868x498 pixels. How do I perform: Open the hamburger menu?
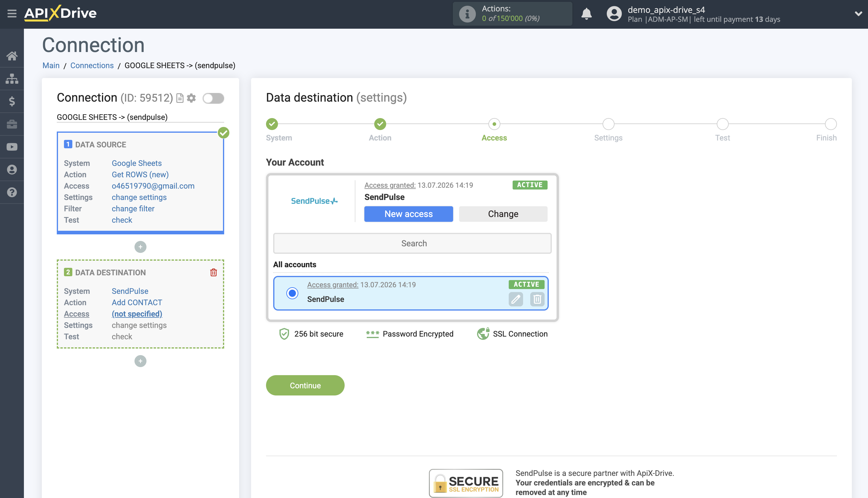12,14
